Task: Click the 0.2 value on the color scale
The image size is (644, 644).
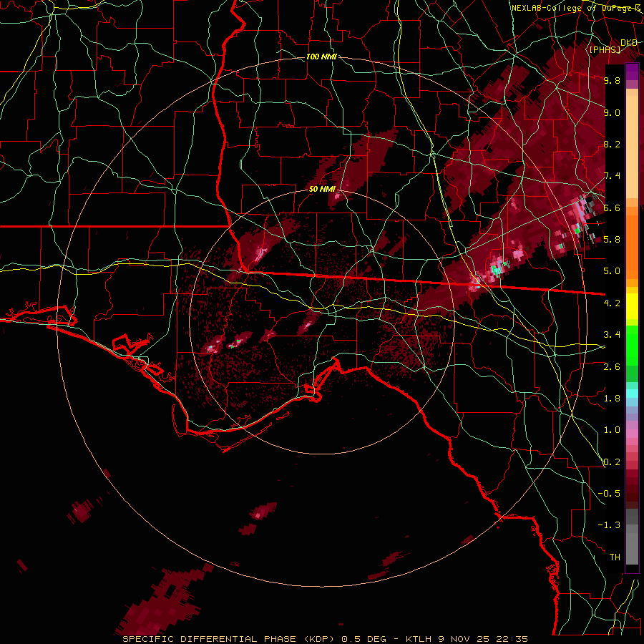Action: [x=612, y=462]
